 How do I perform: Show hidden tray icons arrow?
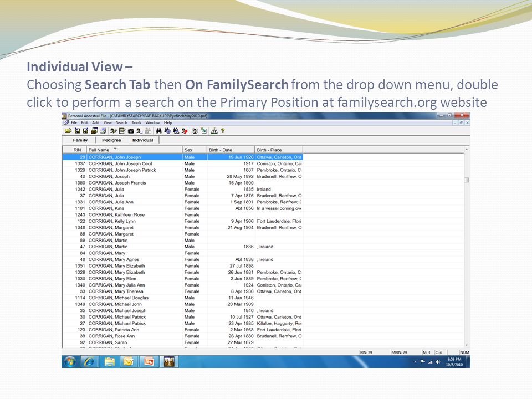click(x=415, y=362)
